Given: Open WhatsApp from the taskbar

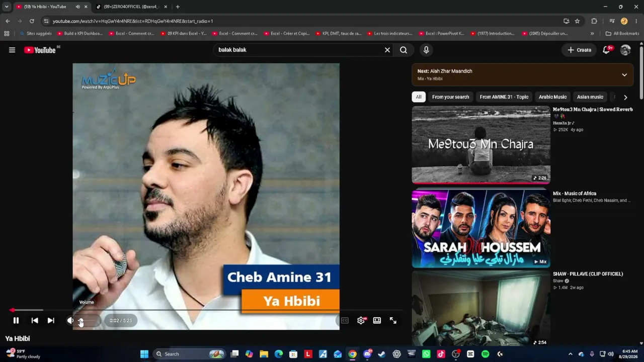Looking at the screenshot, I should tap(426, 354).
